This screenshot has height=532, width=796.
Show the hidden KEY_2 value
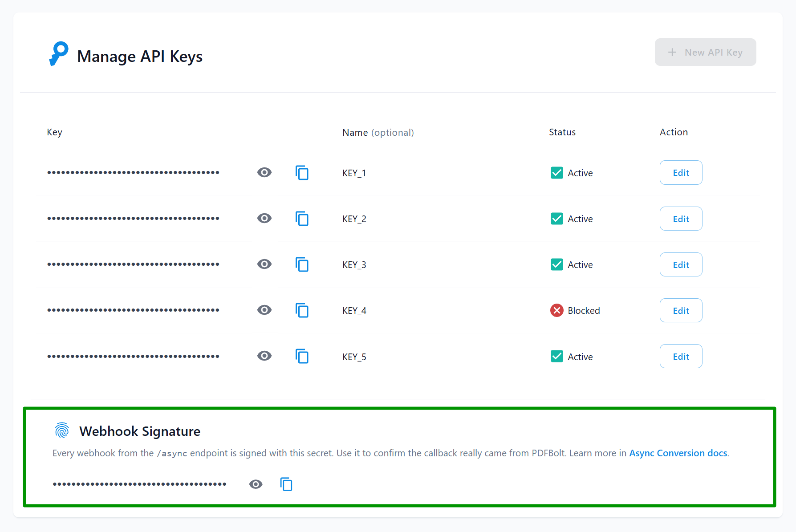pos(264,219)
